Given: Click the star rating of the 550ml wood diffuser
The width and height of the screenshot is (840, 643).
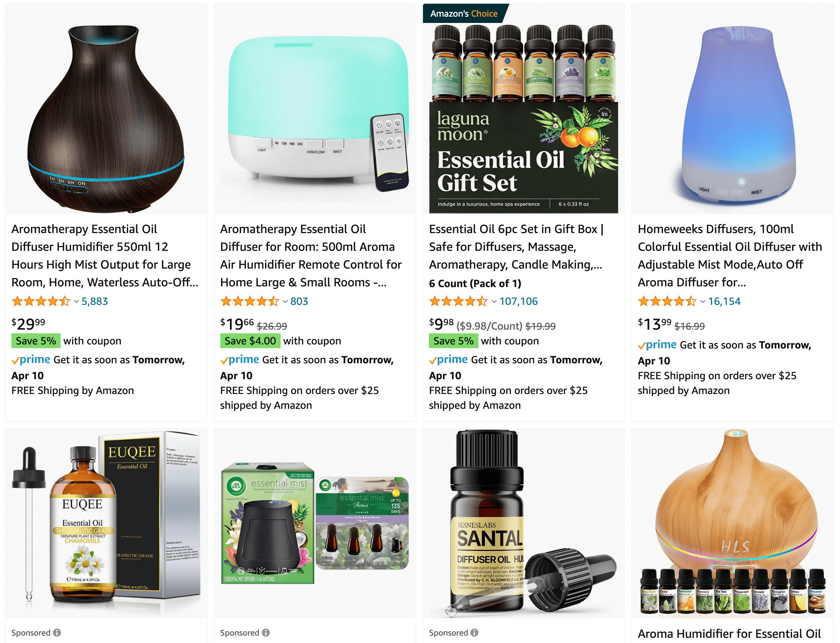Looking at the screenshot, I should [41, 302].
